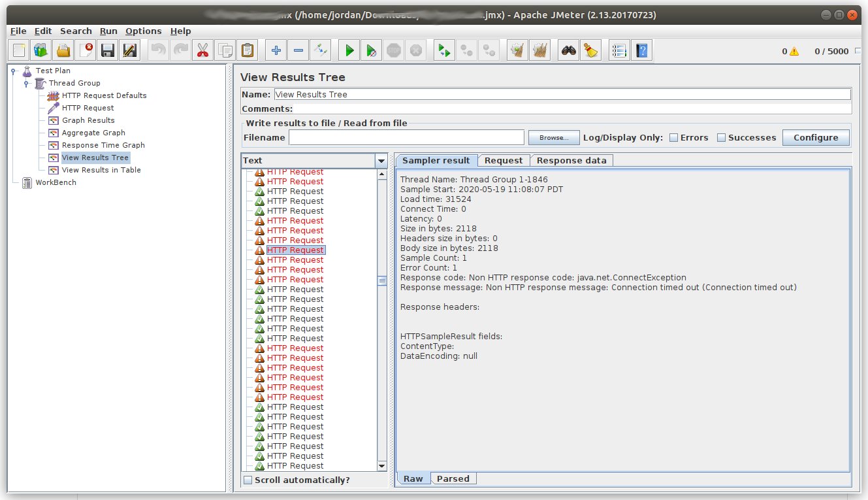Switch to the Sampler result tab
Viewport: 868px width, 500px height.
tap(436, 160)
